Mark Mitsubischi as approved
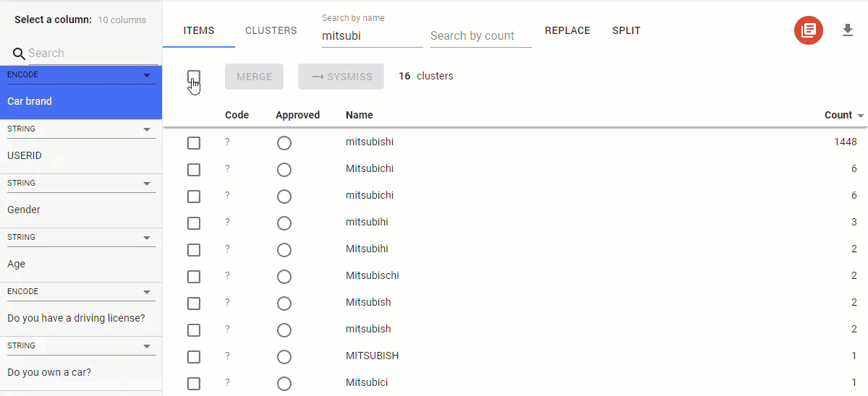This screenshot has width=868, height=396. click(284, 277)
